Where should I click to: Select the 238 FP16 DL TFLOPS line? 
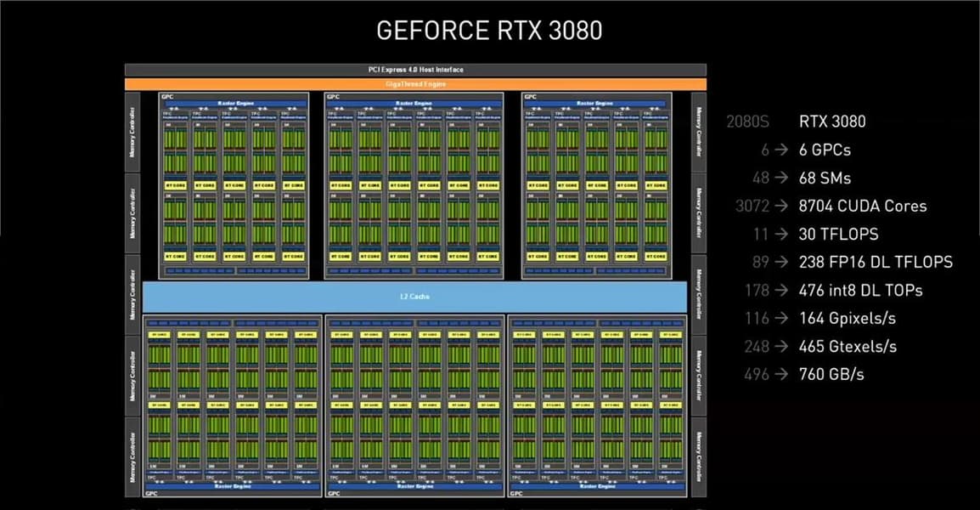(876, 262)
